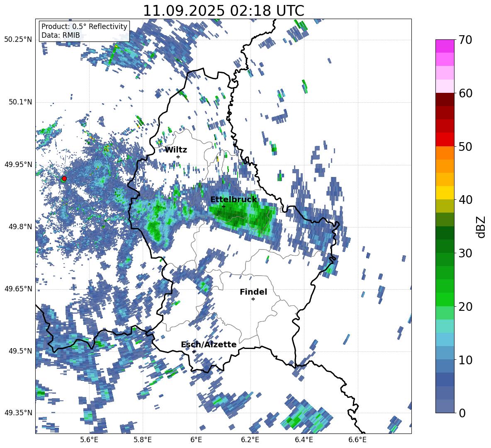The width and height of the screenshot is (491, 448).
Task: Click the colorbar 40 tick label
Action: (x=465, y=200)
